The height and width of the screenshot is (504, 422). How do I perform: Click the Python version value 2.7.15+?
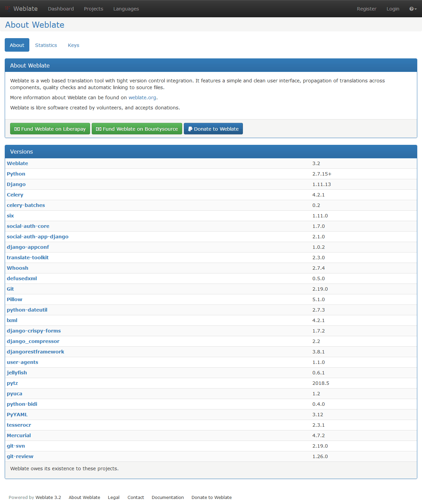click(x=322, y=174)
